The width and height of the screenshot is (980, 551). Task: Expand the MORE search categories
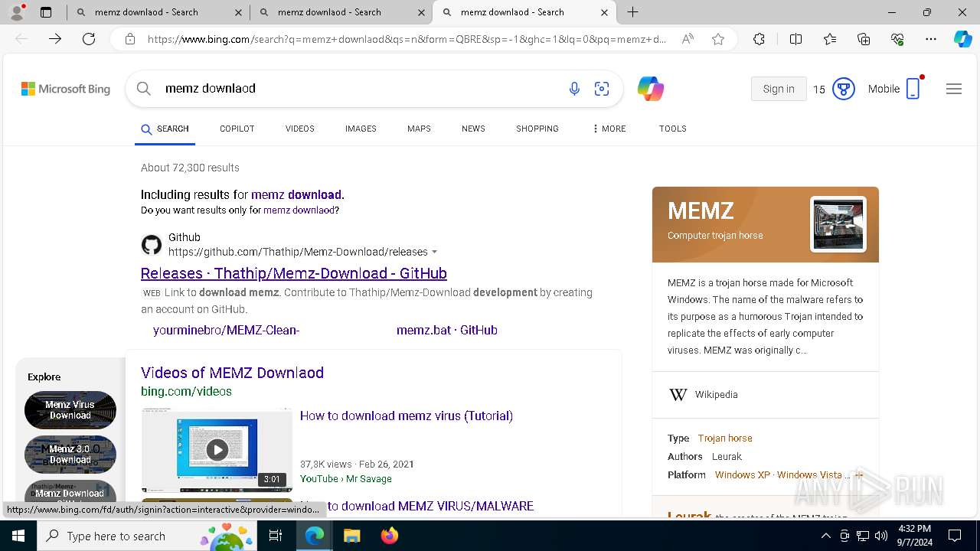pyautogui.click(x=609, y=129)
